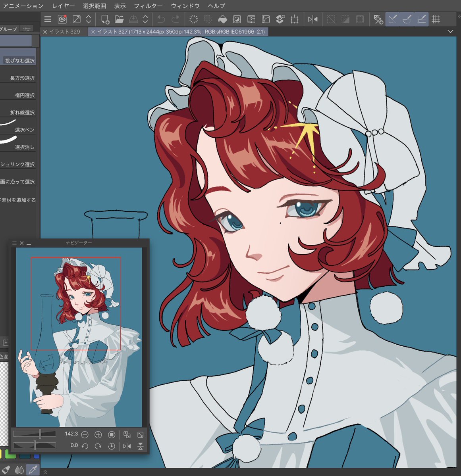Click the Navigator zoom slider
The height and width of the screenshot is (476, 461).
[35, 434]
